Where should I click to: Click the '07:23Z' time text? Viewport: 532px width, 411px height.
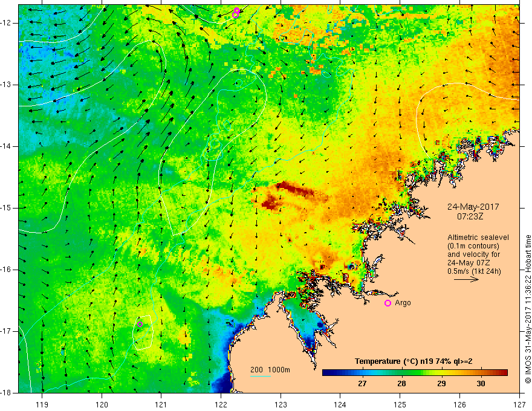[470, 216]
